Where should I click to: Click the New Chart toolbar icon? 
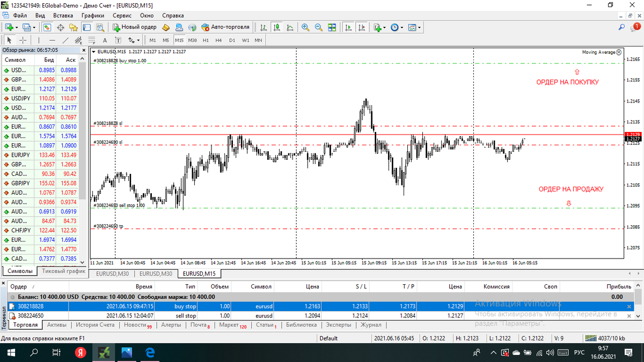point(9,27)
